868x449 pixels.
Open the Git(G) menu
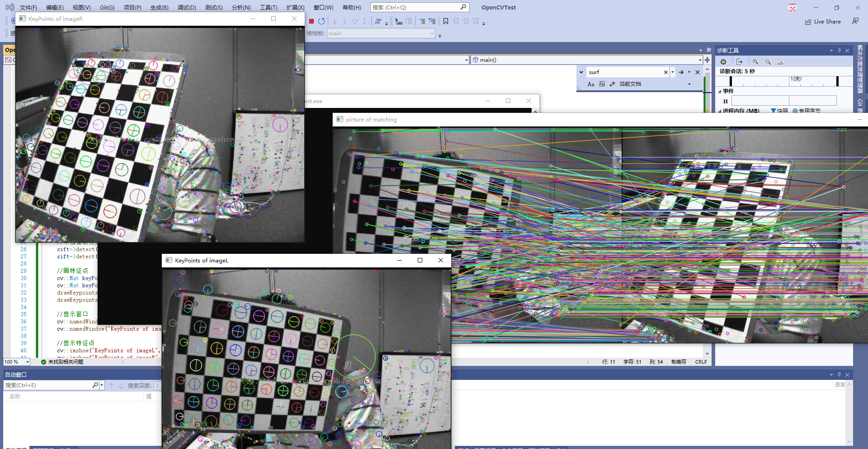click(x=107, y=8)
